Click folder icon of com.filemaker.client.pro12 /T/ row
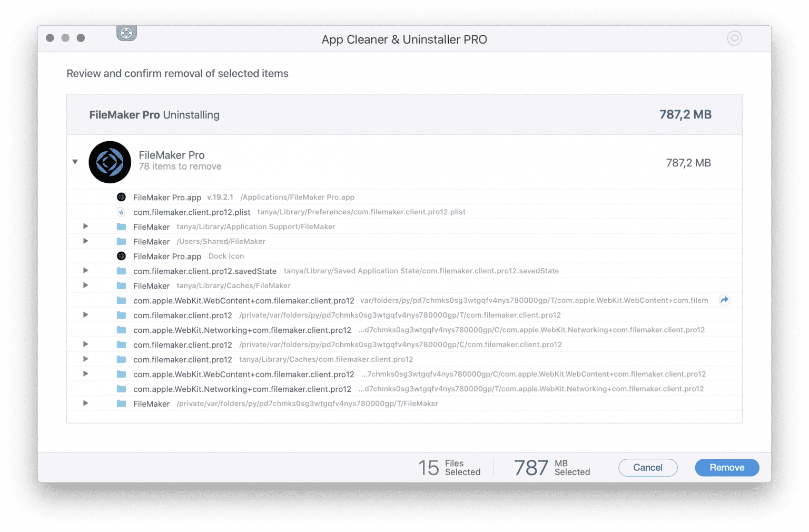 point(121,315)
